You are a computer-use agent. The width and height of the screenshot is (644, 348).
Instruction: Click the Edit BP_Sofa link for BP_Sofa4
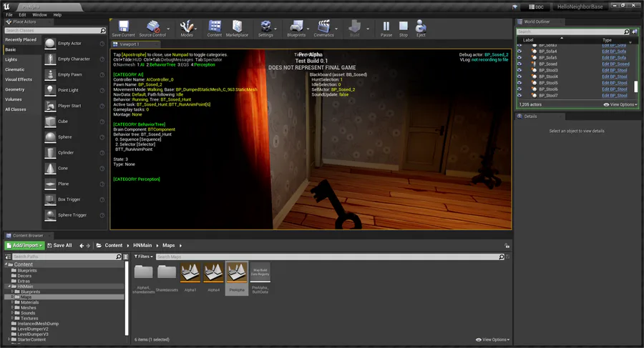pos(614,51)
